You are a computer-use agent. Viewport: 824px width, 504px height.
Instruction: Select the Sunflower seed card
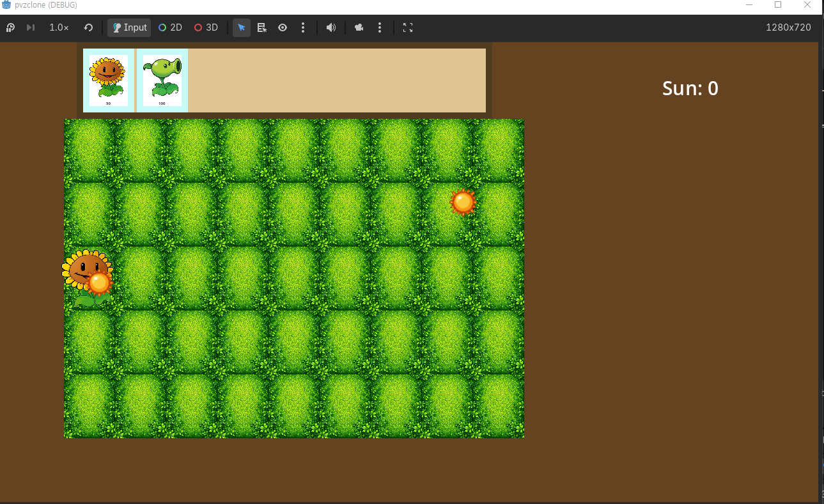(109, 80)
